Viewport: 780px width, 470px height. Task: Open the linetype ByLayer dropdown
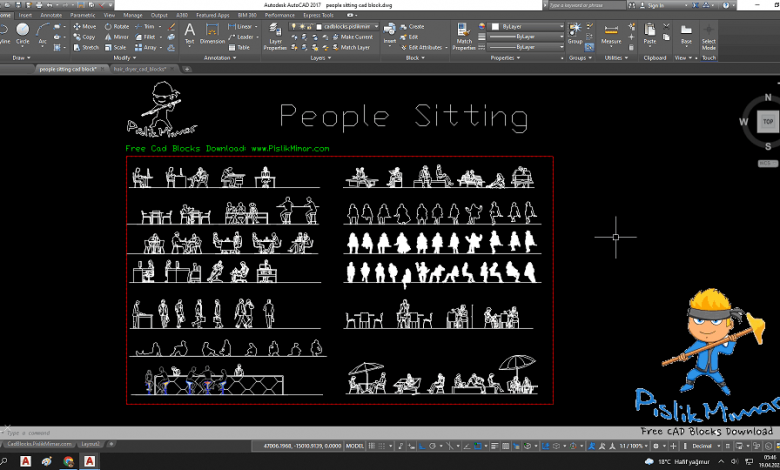click(526, 47)
